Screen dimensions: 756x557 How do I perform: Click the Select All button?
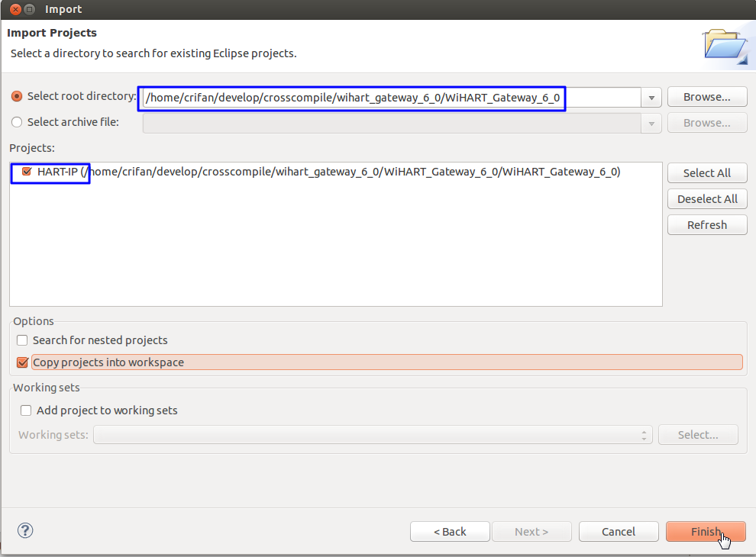coord(707,173)
